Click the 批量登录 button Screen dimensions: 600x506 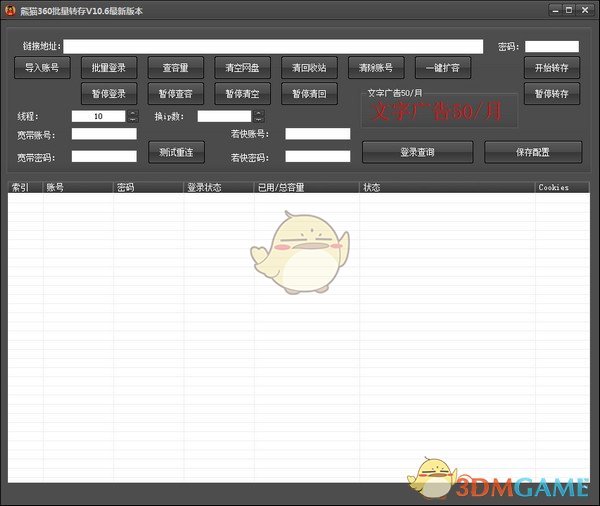(109, 68)
